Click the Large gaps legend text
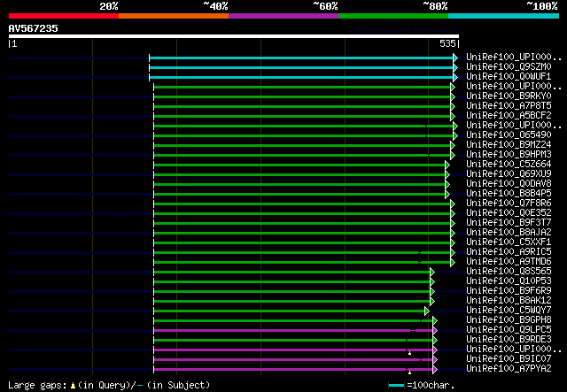Screen dimensions: 567x392 (109, 385)
